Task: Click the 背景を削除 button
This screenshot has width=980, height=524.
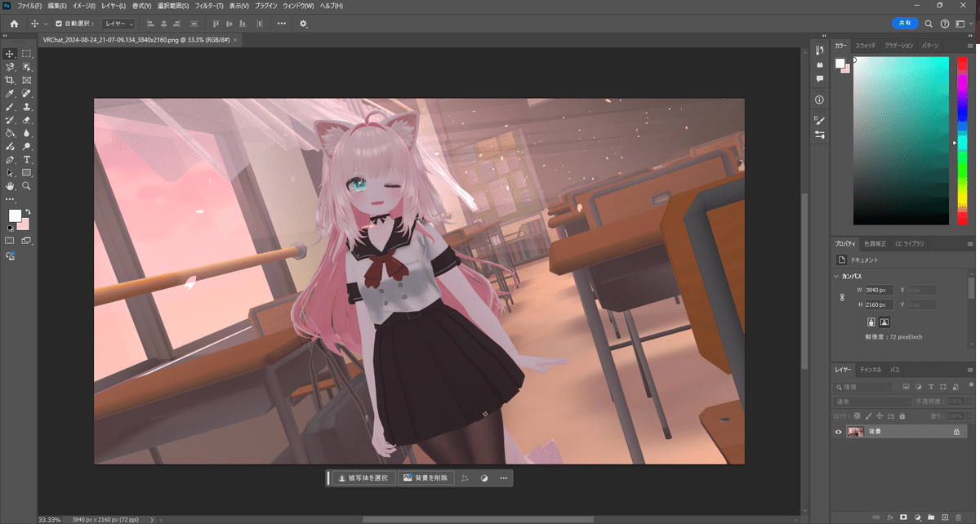Action: click(x=425, y=478)
